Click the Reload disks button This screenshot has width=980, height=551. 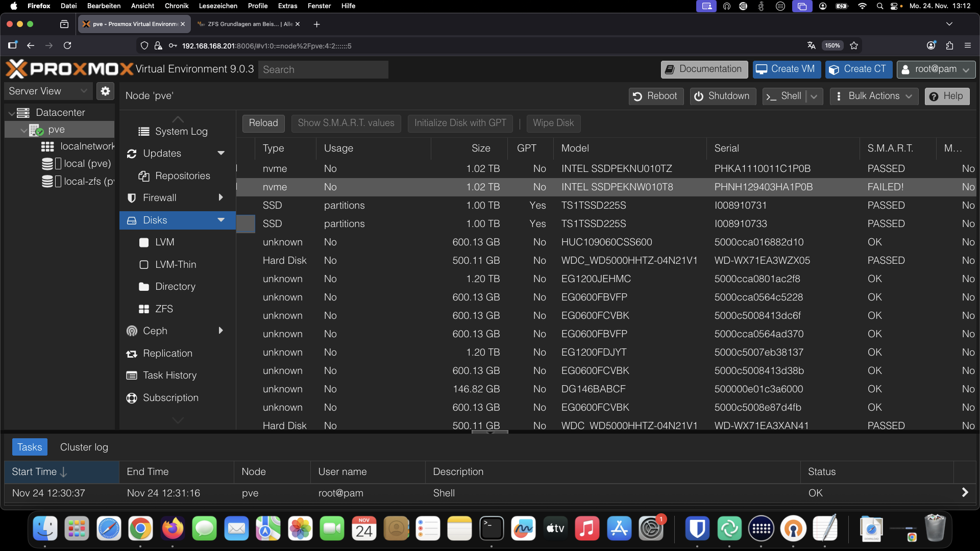click(x=263, y=123)
